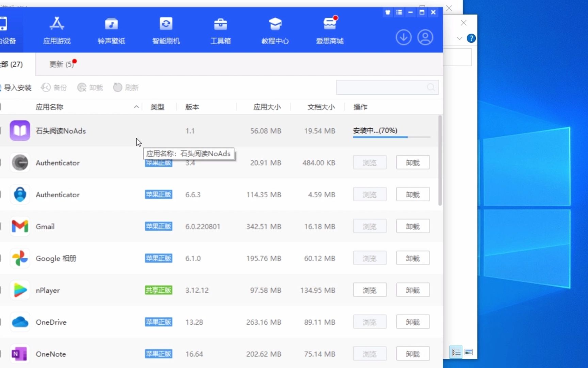The width and height of the screenshot is (588, 368).
Task: Sort by 应用大小 column header
Action: [x=267, y=107]
